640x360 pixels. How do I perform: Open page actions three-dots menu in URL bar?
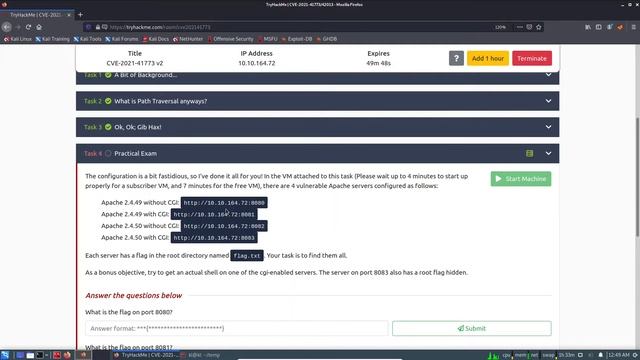pos(519,27)
